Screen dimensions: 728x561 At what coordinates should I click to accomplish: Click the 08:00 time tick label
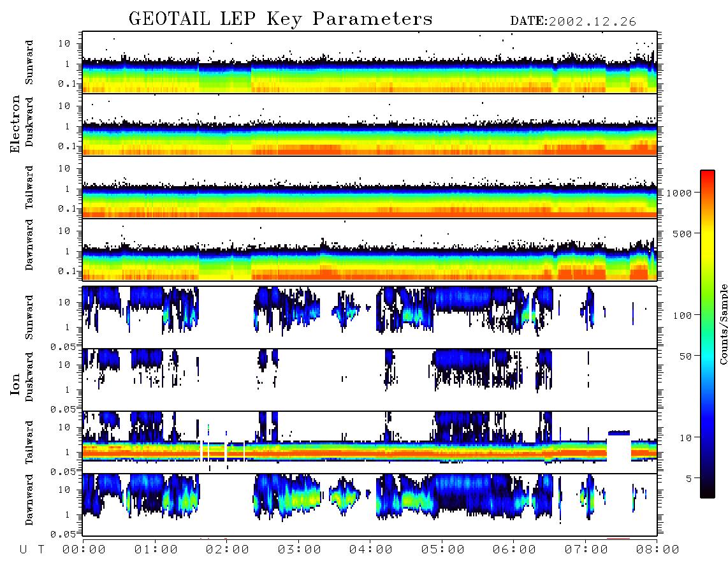[x=658, y=550]
